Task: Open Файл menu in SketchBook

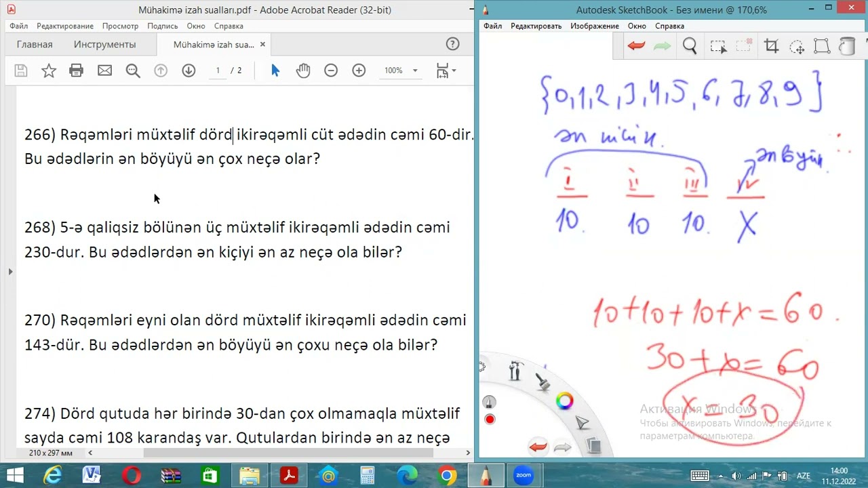Action: [492, 26]
